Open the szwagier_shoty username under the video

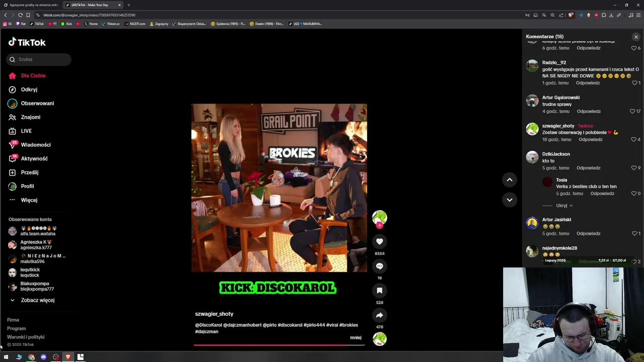(x=214, y=314)
